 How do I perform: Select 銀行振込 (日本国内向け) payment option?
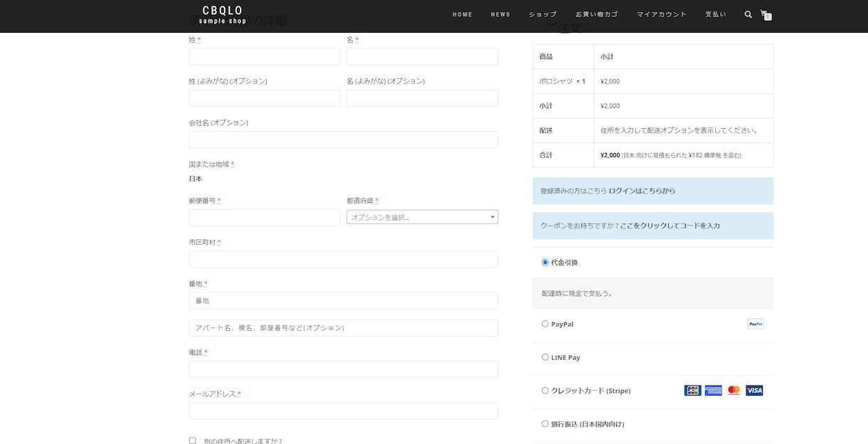click(545, 424)
